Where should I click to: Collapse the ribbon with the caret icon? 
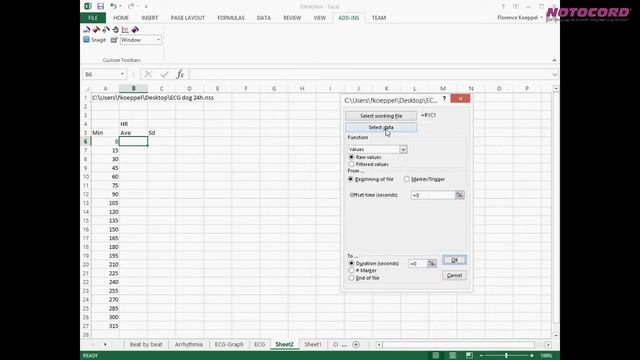coord(554,60)
